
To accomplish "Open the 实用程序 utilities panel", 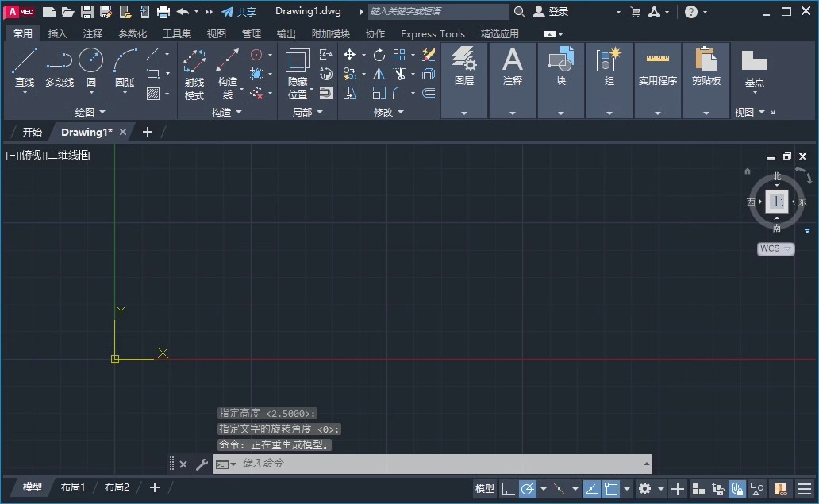I will pyautogui.click(x=658, y=80).
